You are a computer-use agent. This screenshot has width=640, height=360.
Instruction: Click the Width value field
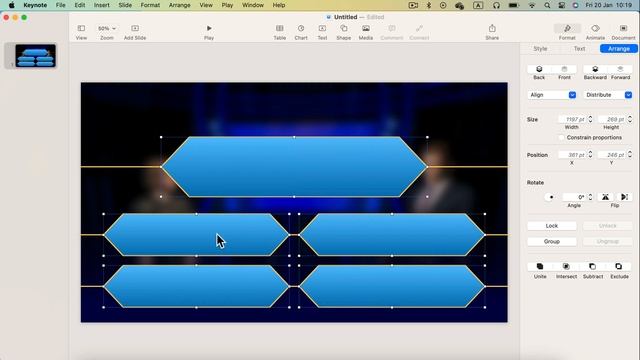tap(573, 119)
